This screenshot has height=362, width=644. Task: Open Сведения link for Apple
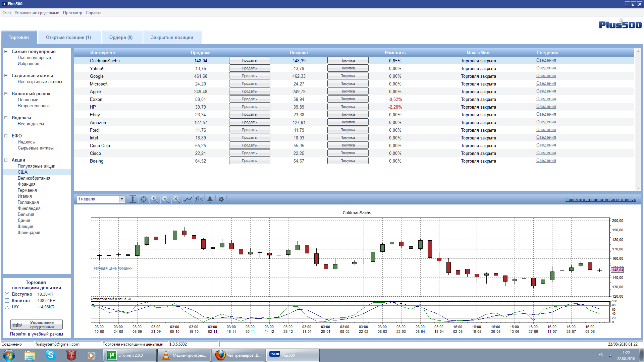coord(546,91)
